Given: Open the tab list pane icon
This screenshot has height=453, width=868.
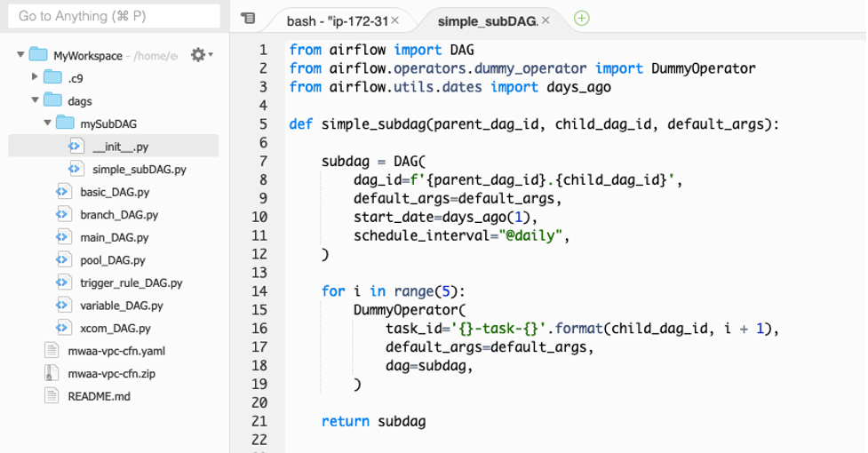Looking at the screenshot, I should click(x=249, y=19).
